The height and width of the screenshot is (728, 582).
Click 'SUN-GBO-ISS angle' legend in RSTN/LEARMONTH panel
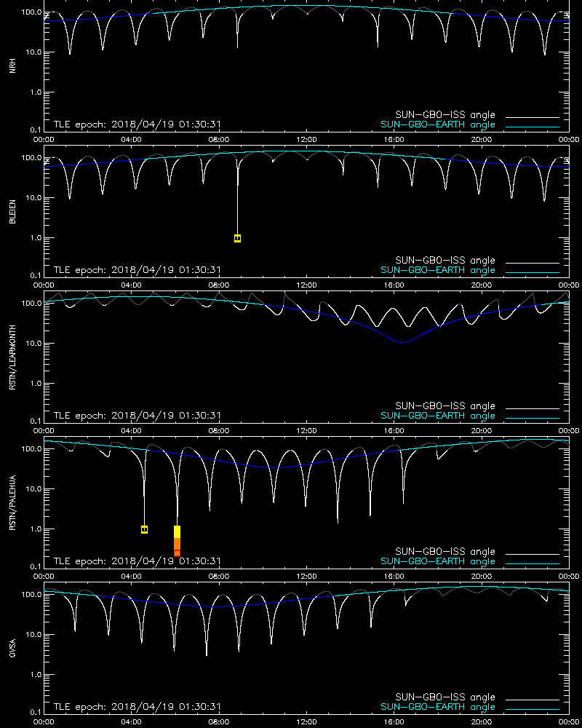coord(445,405)
